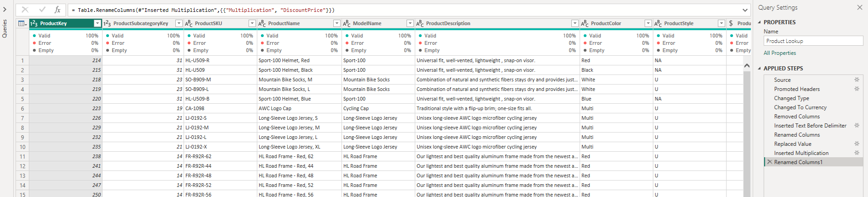Delete the Renamed Columns1 step
This screenshot has height=197, width=868.
(770, 162)
